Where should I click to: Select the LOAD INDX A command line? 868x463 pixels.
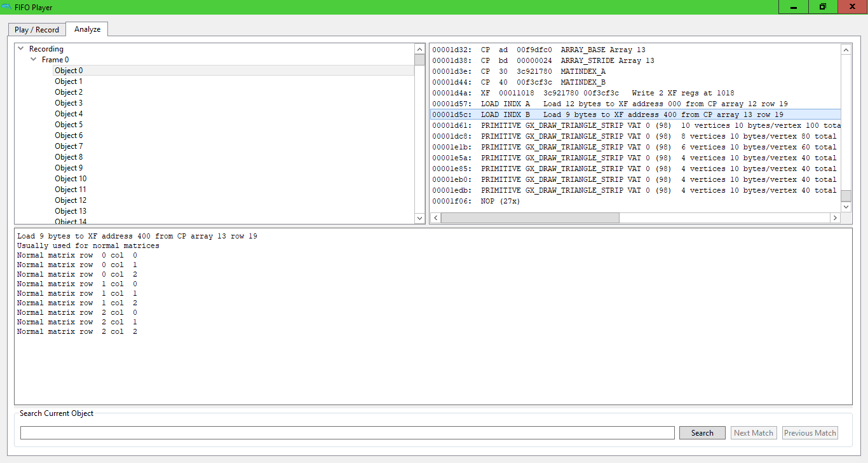coord(635,104)
